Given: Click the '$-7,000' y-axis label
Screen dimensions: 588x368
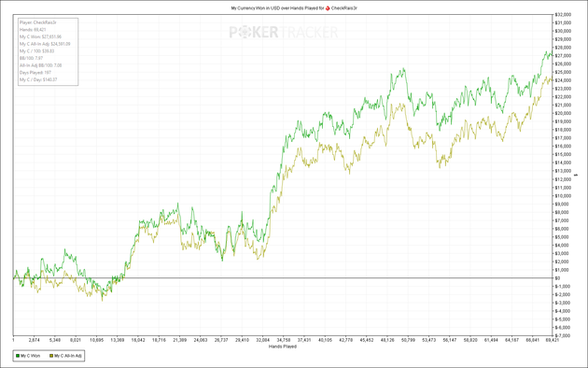Looking at the screenshot, I should coord(563,335).
